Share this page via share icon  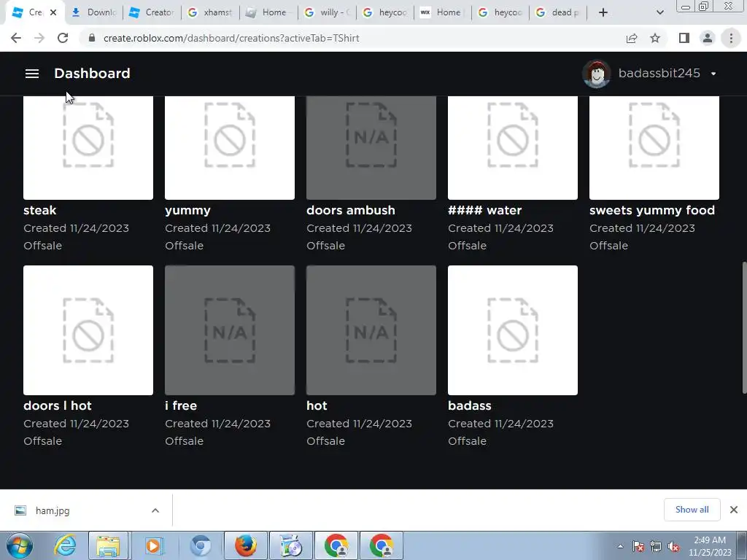click(632, 38)
